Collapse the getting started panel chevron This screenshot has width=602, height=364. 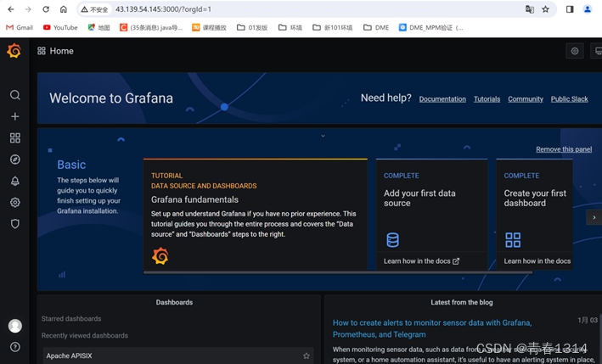coord(323,136)
